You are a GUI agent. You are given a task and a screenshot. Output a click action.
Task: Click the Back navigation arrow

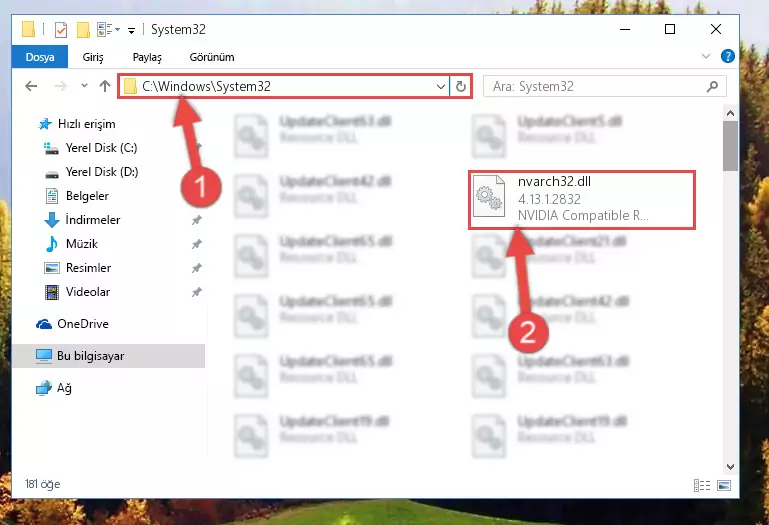31,86
